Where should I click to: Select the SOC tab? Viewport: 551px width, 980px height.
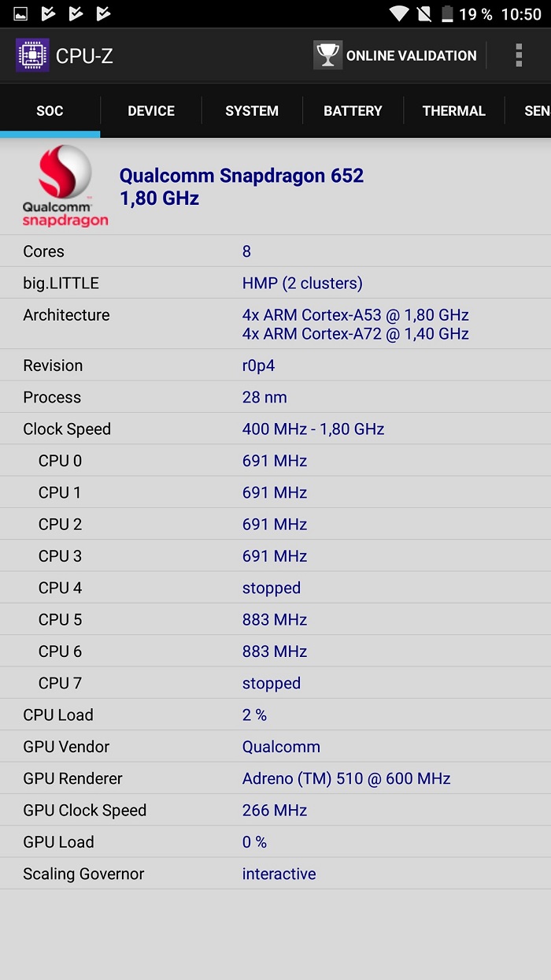[x=50, y=111]
